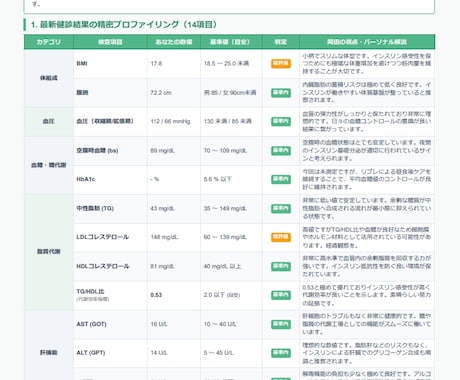This screenshot has width=460, height=380.
Task: Click the reference 2.0 以下
Action: [215, 295]
